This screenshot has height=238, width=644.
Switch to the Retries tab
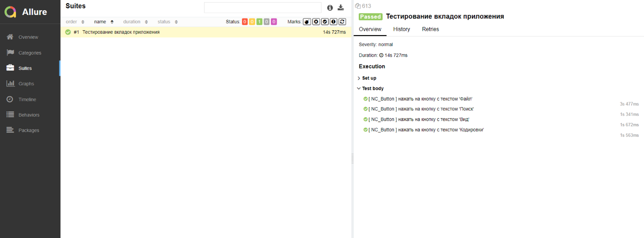[x=430, y=29]
